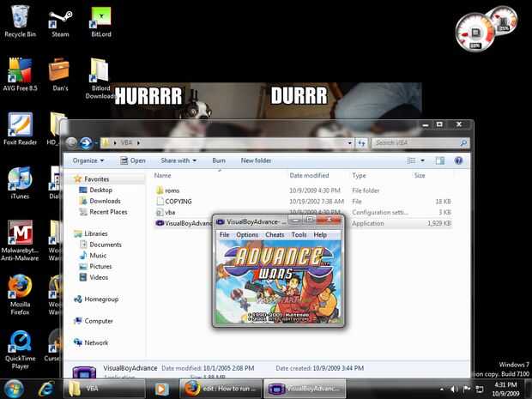This screenshot has height=399, width=532.
Task: Open the Tools menu in VisualBoyAdvance
Action: 299,234
